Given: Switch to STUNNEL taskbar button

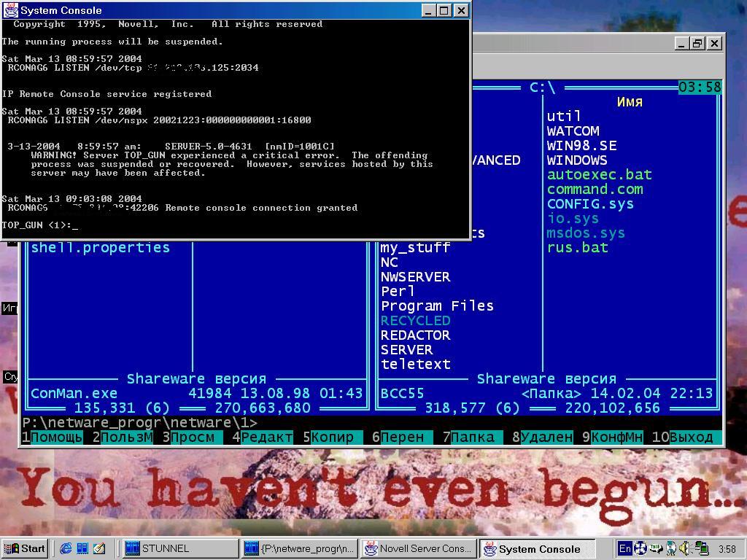Looking at the screenshot, I should tap(178, 548).
